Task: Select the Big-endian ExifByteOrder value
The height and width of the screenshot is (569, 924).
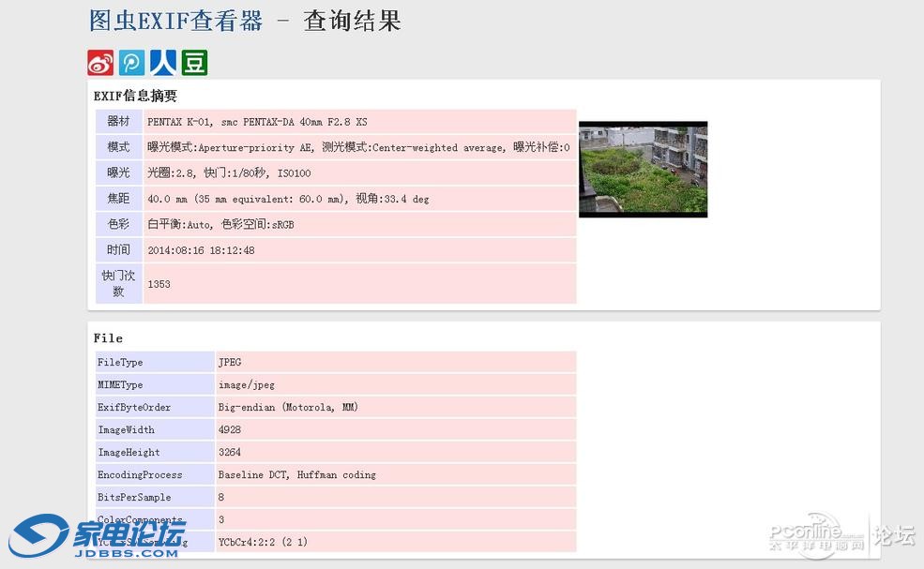Action: [288, 408]
